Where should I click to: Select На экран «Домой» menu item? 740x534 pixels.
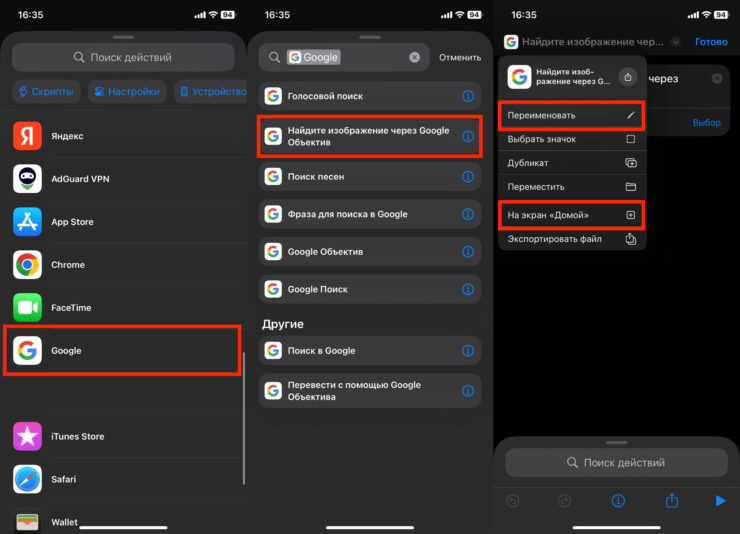570,215
